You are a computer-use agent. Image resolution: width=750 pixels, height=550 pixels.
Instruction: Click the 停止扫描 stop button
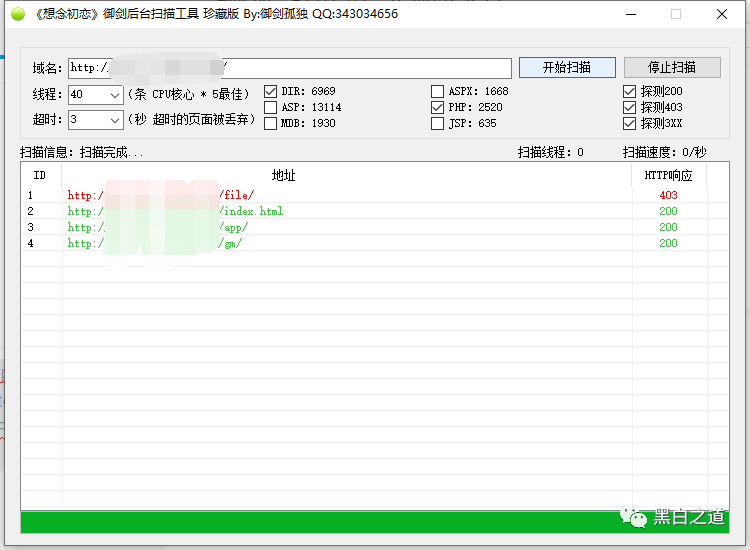672,67
